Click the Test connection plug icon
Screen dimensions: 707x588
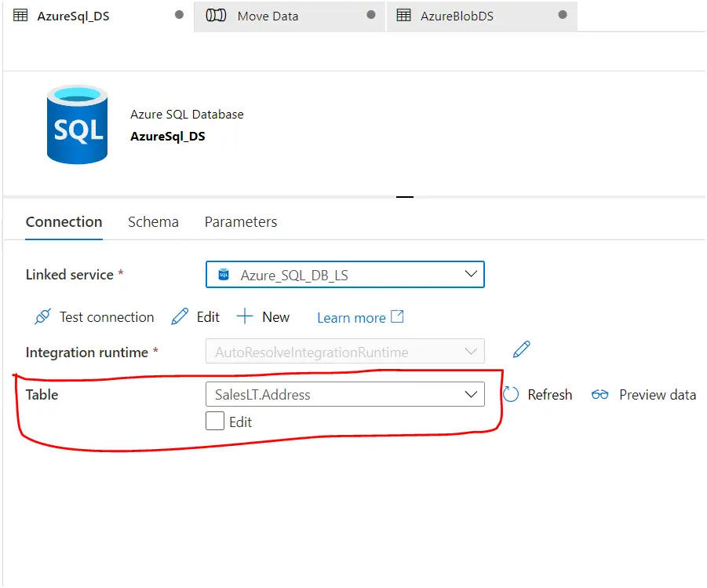click(x=43, y=317)
